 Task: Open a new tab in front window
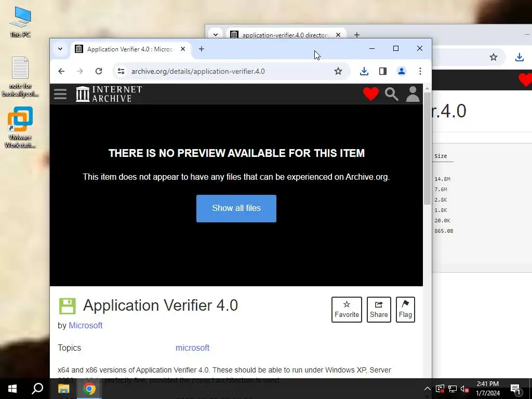click(202, 49)
